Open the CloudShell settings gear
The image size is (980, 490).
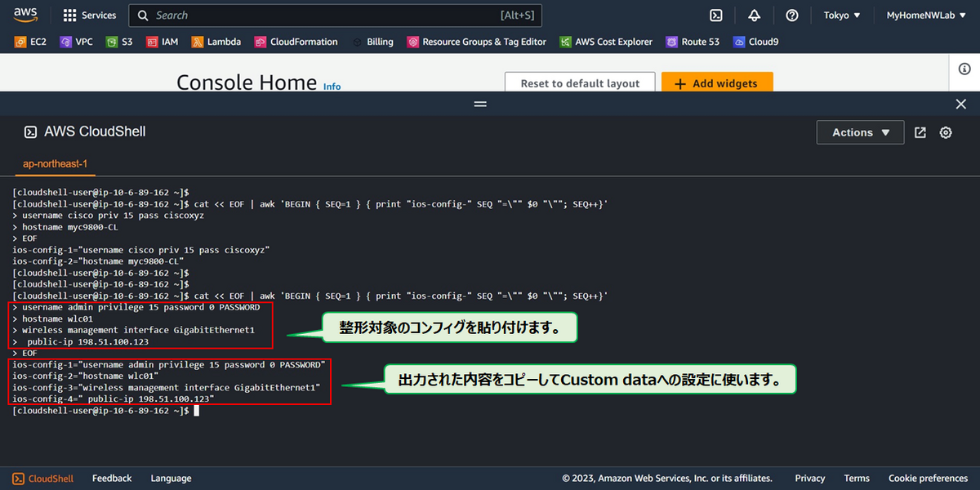point(945,131)
